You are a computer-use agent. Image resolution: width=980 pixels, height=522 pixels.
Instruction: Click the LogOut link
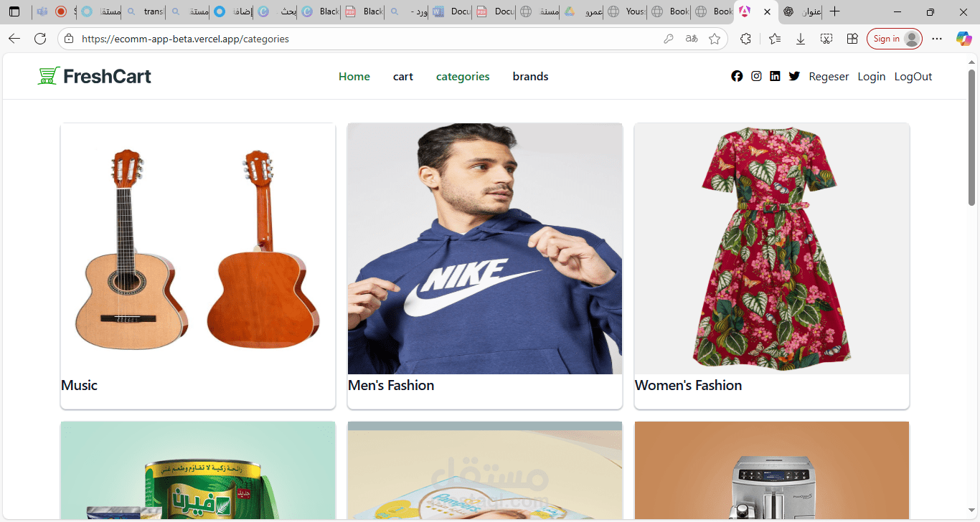click(913, 77)
